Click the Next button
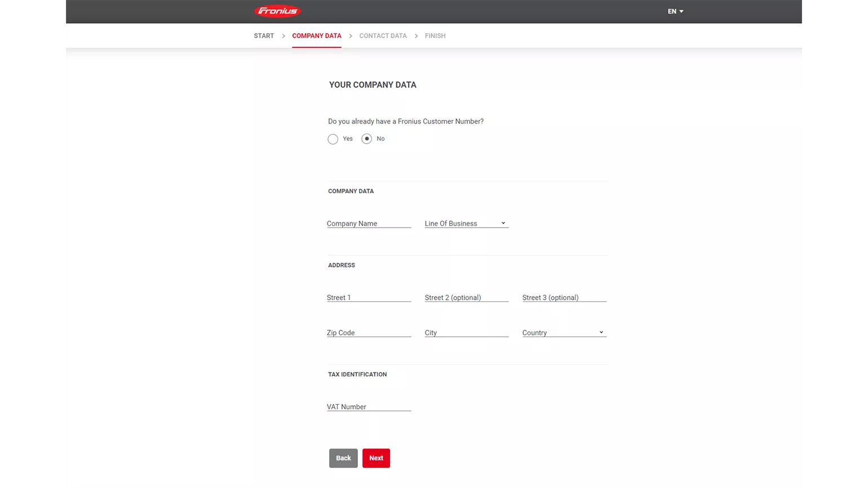Image resolution: width=868 pixels, height=488 pixels. coord(376,458)
